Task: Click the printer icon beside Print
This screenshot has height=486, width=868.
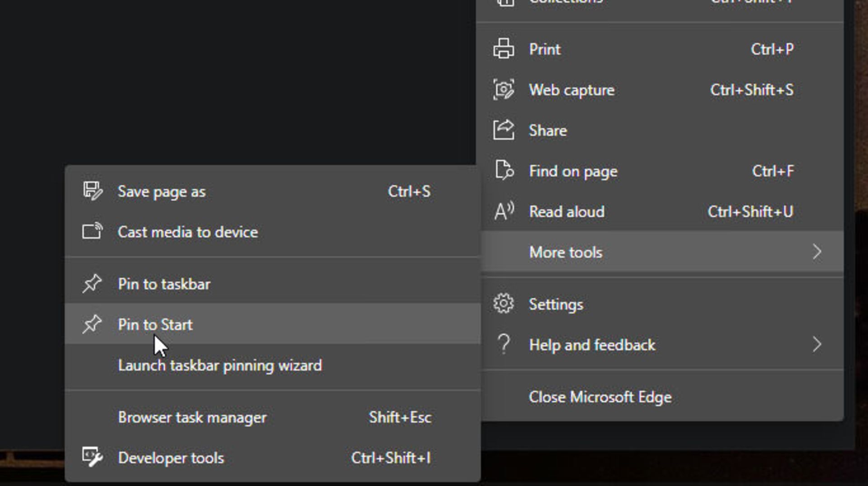Action: tap(503, 49)
